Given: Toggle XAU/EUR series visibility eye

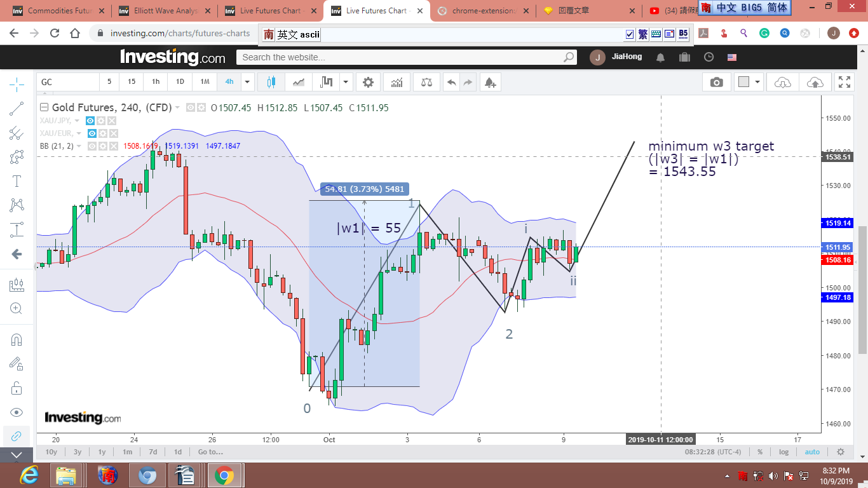Looking at the screenshot, I should tap(92, 133).
